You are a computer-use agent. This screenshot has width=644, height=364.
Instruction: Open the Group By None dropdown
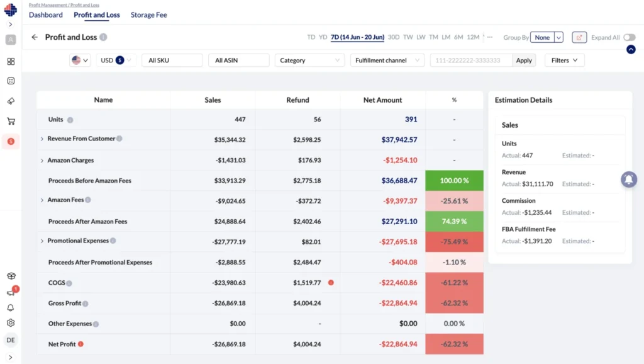click(547, 37)
